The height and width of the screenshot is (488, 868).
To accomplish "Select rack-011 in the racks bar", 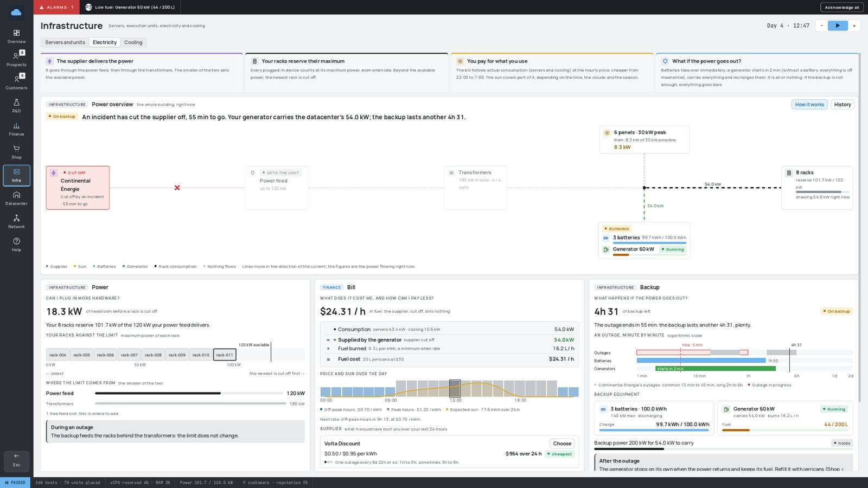I will coord(225,355).
